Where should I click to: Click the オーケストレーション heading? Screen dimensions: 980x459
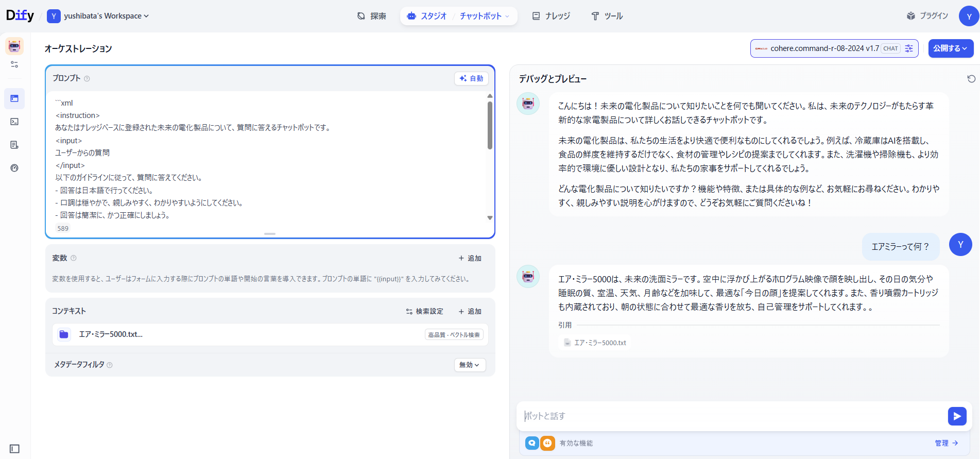[x=78, y=48]
